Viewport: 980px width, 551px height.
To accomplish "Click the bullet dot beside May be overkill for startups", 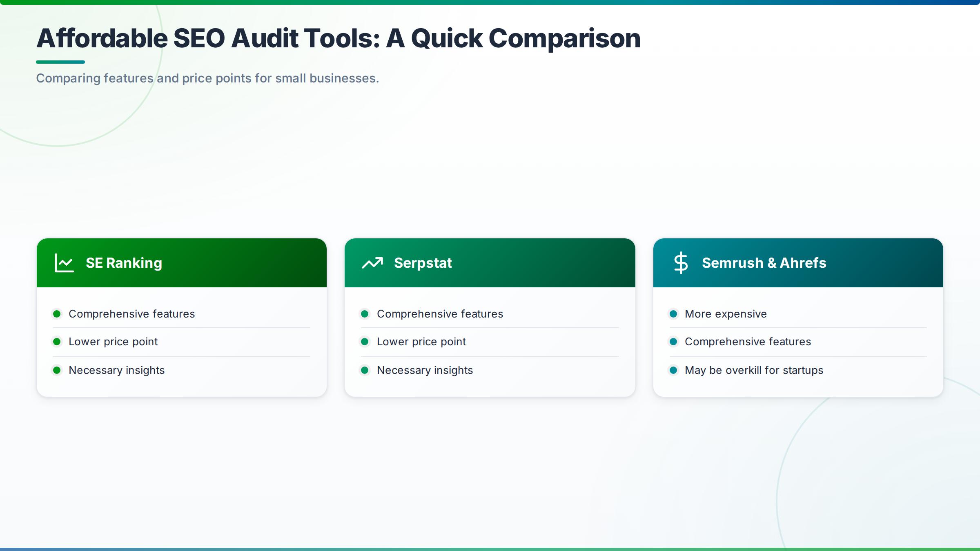I will pyautogui.click(x=674, y=371).
